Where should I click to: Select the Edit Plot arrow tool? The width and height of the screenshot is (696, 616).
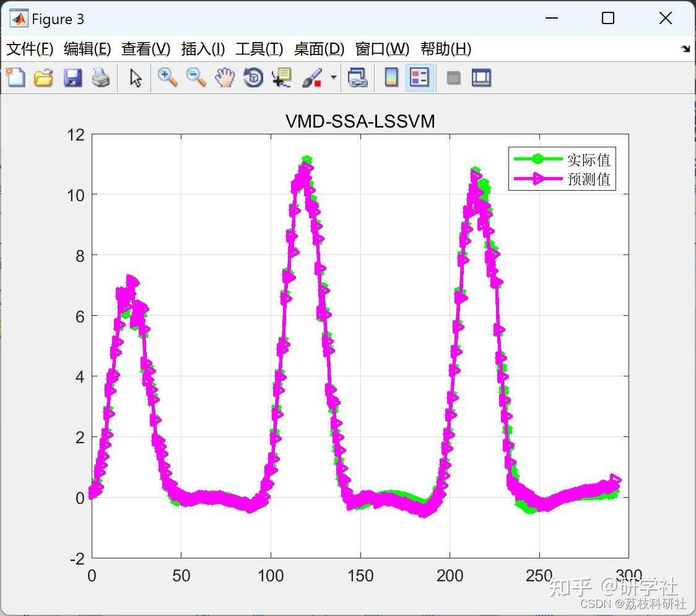136,77
